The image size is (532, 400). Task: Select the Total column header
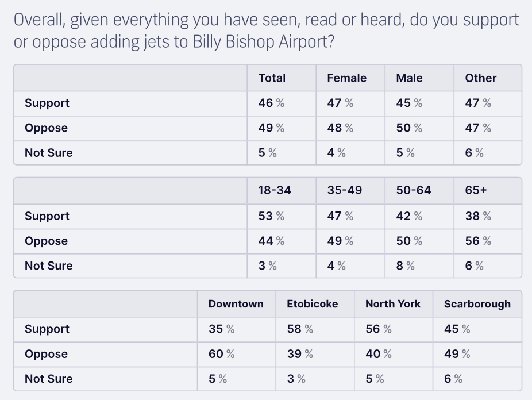coord(272,78)
